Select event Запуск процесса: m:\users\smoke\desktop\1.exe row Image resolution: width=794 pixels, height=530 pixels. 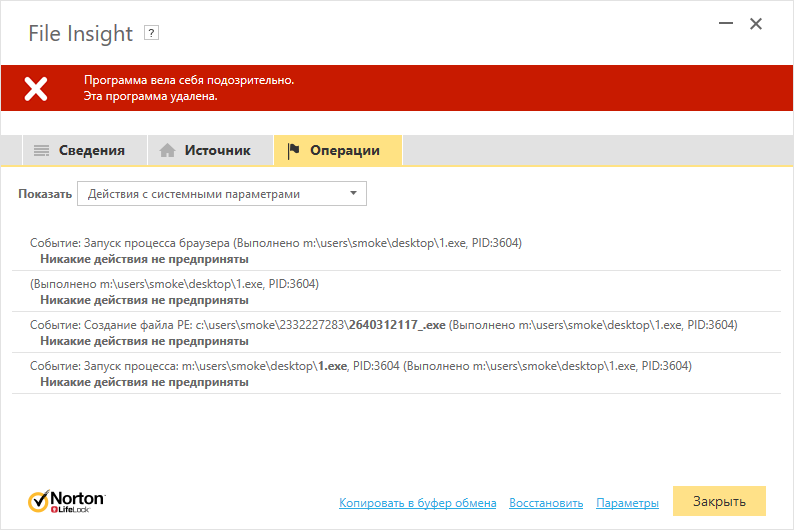[396, 374]
